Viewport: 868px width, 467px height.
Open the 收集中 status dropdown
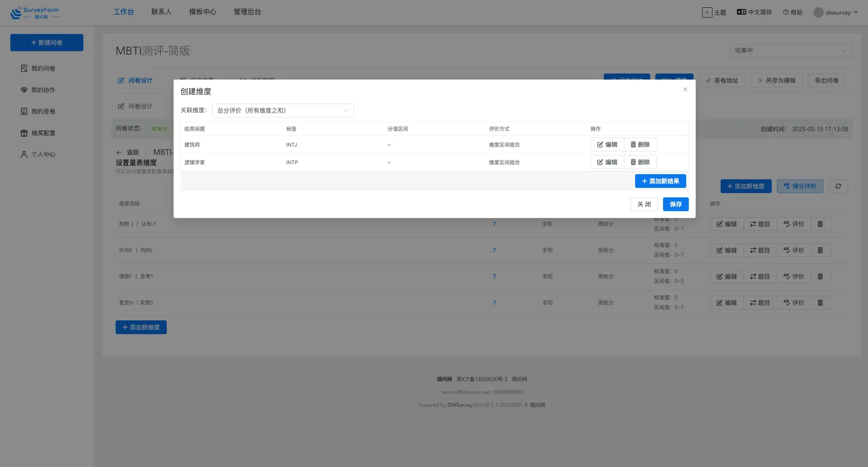[790, 50]
